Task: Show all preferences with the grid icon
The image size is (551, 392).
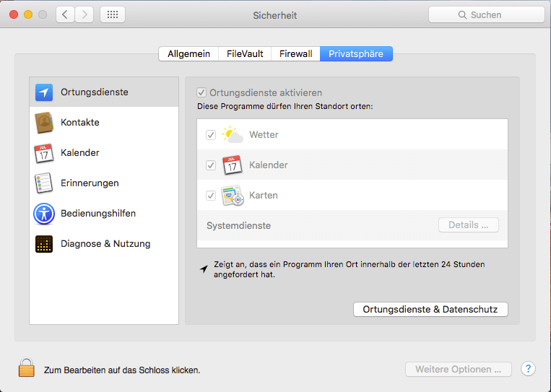Action: pos(113,14)
